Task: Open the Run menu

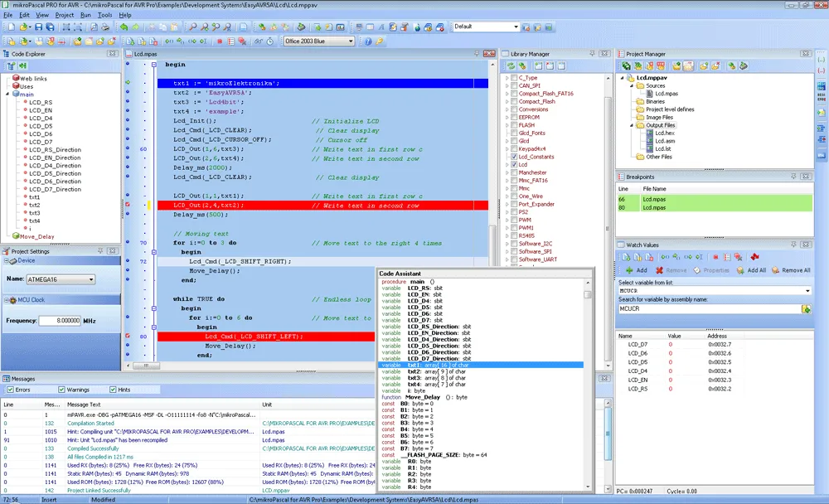Action: (x=85, y=15)
